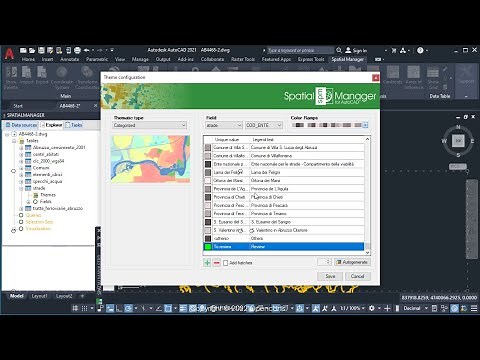The width and height of the screenshot is (480, 360).
Task: Open the Insert ribbon tab
Action: pyautogui.click(x=47, y=59)
